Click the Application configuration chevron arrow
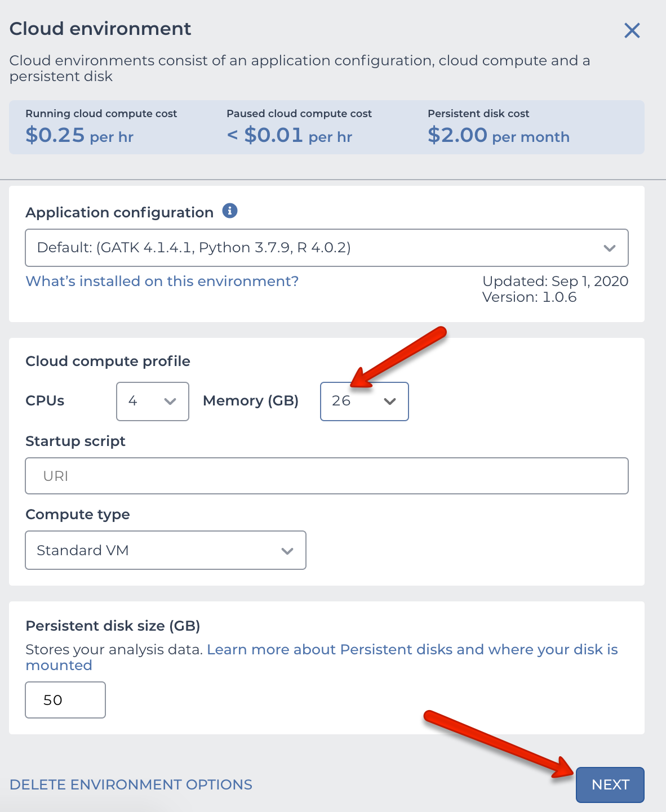The height and width of the screenshot is (812, 666). coord(610,248)
